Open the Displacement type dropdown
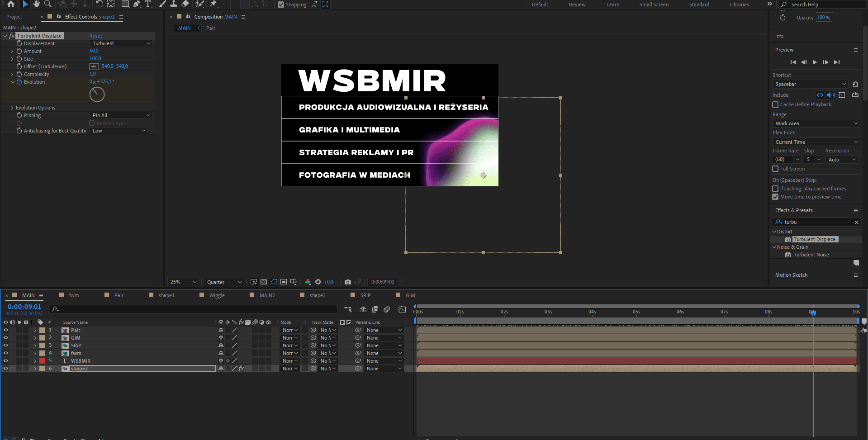 (x=121, y=43)
